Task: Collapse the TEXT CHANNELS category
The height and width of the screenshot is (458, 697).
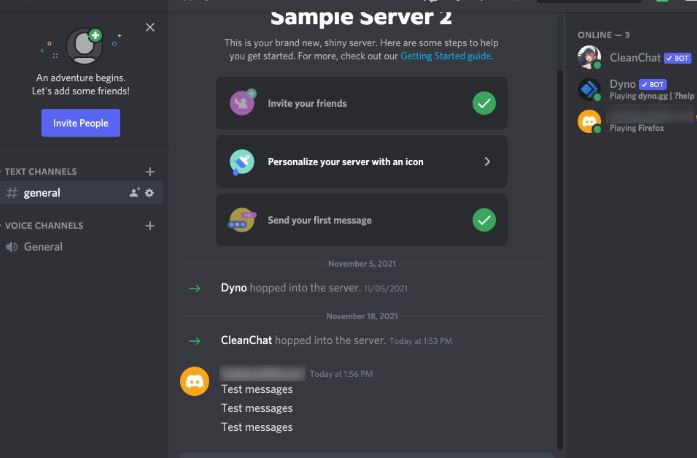Action: pyautogui.click(x=40, y=172)
